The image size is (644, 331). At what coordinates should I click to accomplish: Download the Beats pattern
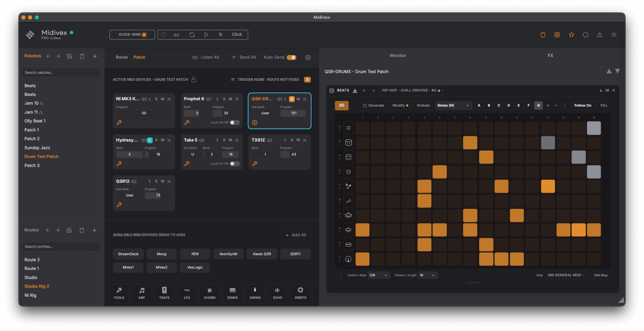(x=355, y=91)
